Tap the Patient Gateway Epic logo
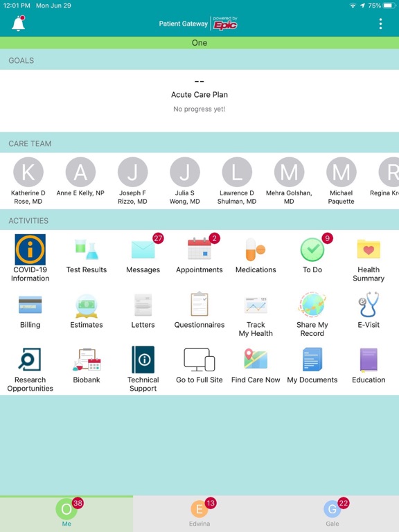 (199, 24)
